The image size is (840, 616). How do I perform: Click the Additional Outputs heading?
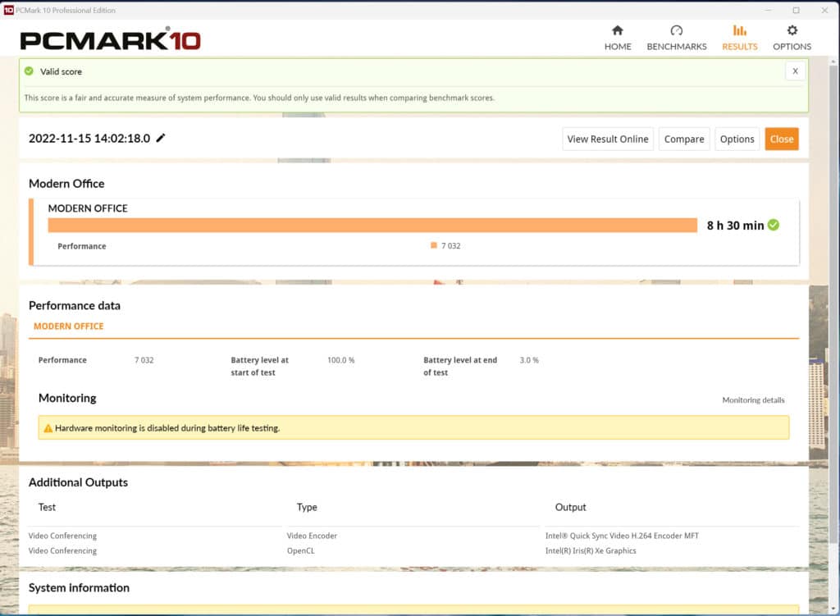point(78,482)
